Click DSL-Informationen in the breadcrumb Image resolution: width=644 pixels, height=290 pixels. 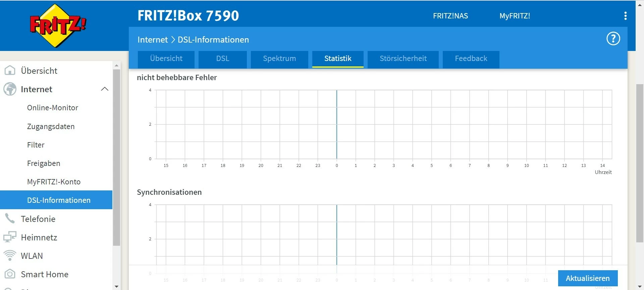tap(213, 40)
